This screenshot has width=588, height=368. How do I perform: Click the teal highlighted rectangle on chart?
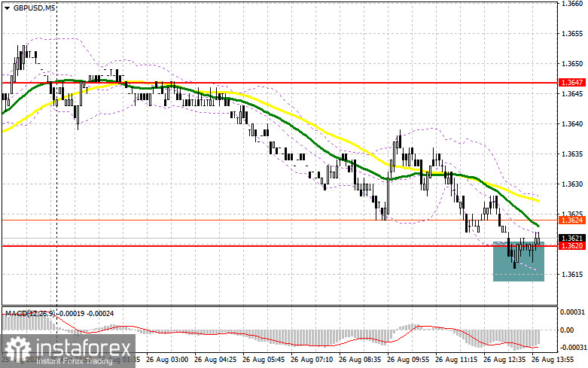[519, 261]
